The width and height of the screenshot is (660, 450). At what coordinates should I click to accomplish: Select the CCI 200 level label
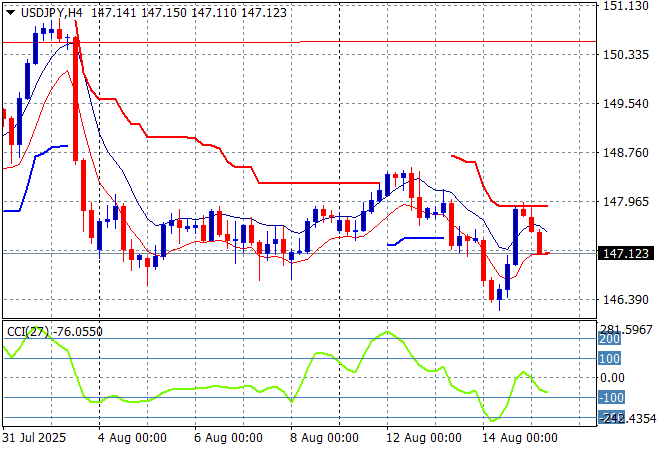tap(609, 339)
